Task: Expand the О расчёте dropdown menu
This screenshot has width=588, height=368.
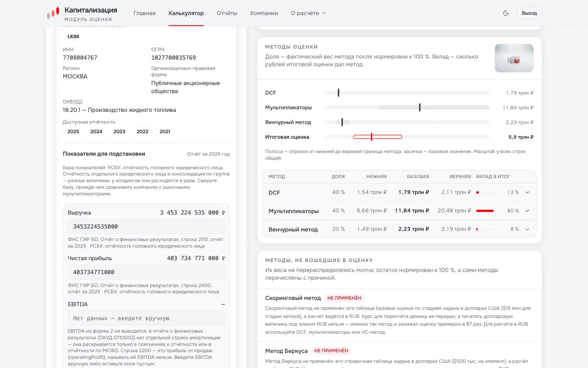Action: pos(308,13)
